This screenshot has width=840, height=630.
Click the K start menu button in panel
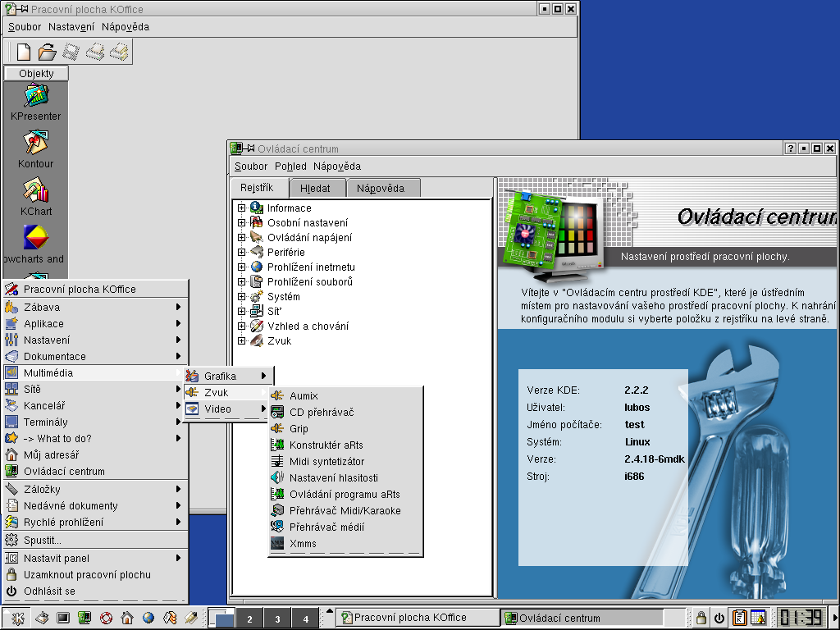pos(17,619)
